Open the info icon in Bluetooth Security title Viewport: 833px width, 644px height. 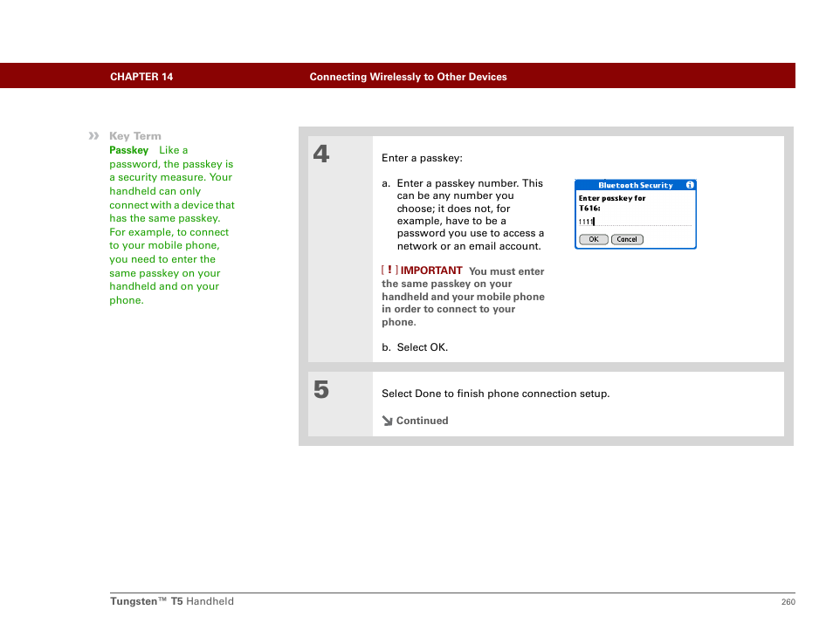tap(690, 185)
